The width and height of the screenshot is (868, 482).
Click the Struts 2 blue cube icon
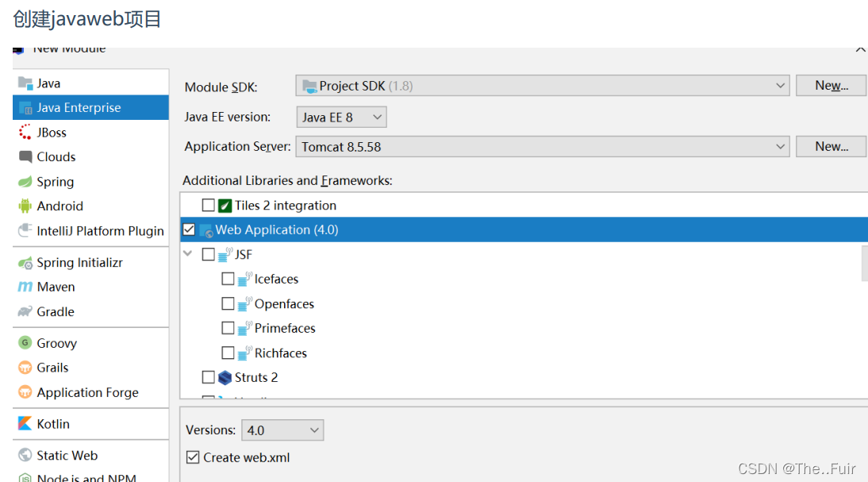pos(225,377)
